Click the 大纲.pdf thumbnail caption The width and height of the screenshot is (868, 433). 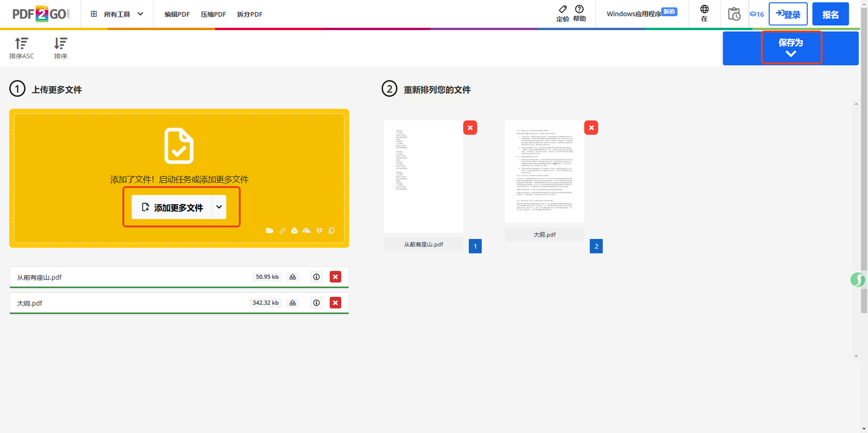[x=544, y=235]
